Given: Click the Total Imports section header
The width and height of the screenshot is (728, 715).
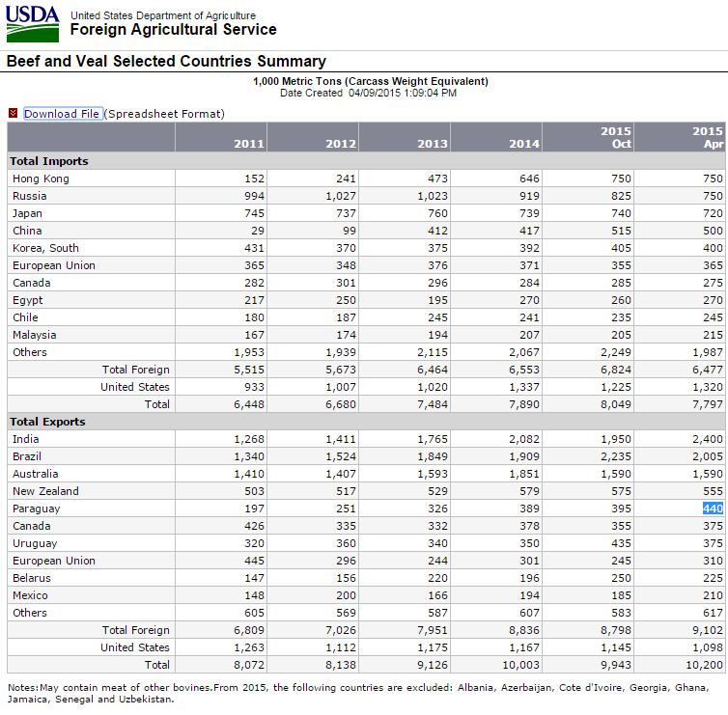Looking at the screenshot, I should pyautogui.click(x=49, y=161).
